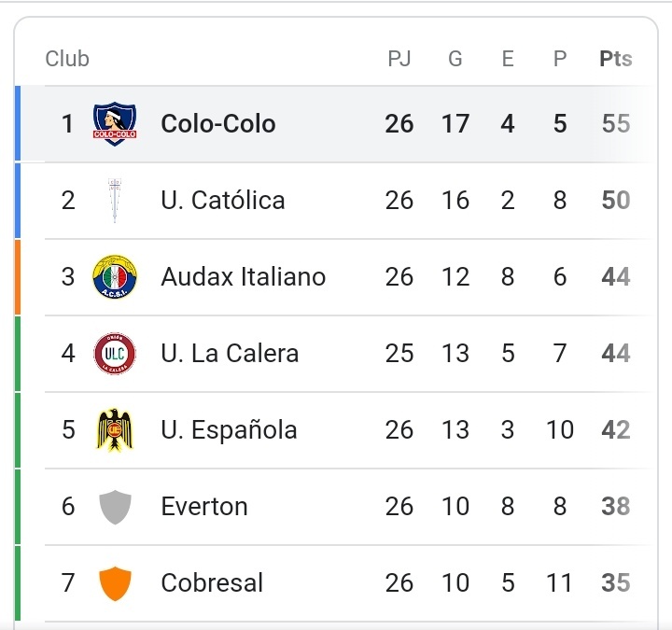The image size is (672, 630).
Task: Click the Colo-Colo club crest icon
Action: pos(115,123)
